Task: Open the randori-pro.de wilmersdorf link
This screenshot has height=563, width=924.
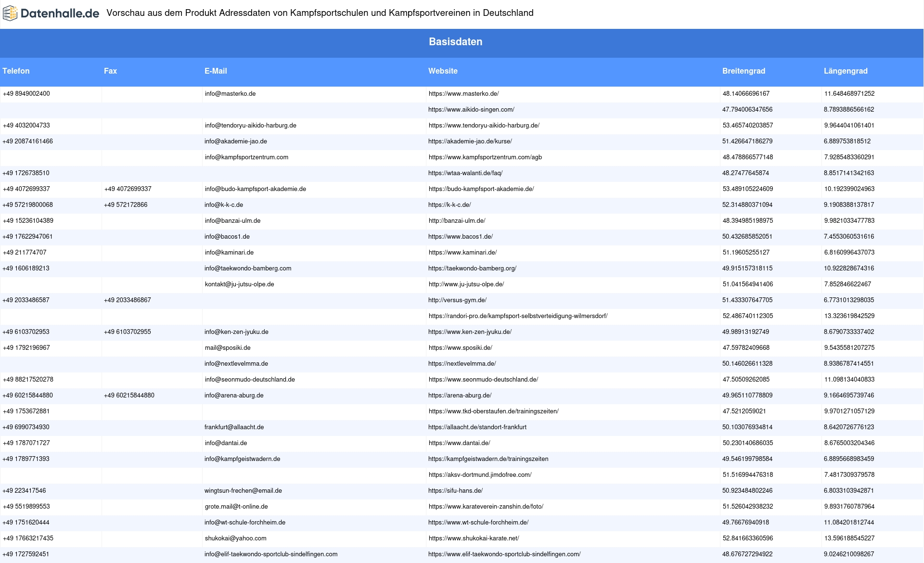Action: 518,316
